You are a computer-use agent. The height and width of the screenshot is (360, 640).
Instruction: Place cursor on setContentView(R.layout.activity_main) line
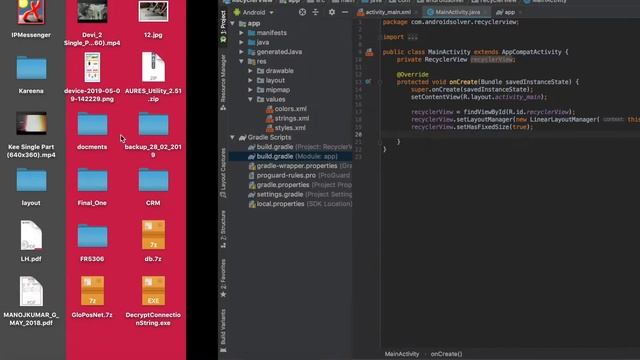pos(478,97)
